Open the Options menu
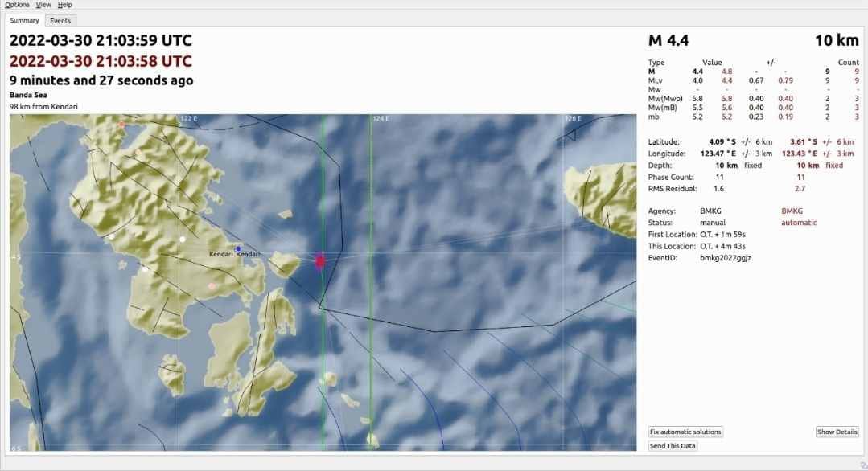This screenshot has height=471, width=868. [x=17, y=5]
